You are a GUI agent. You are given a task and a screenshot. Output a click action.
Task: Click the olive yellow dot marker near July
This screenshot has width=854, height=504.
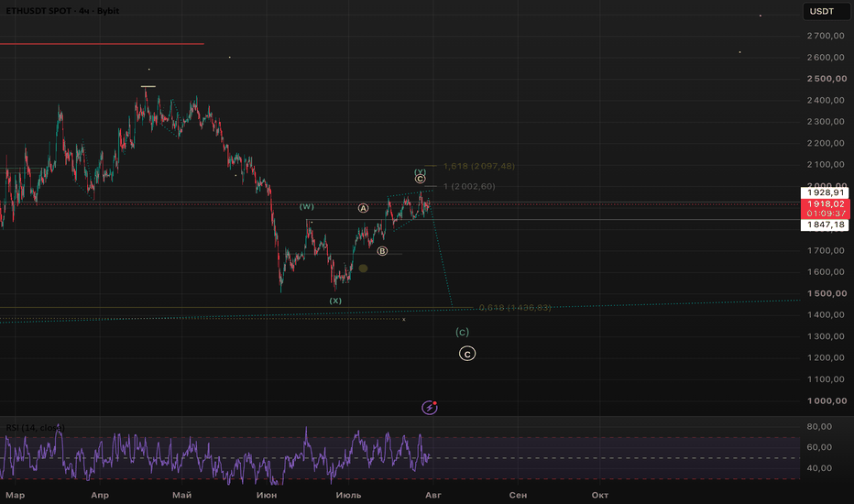[363, 268]
